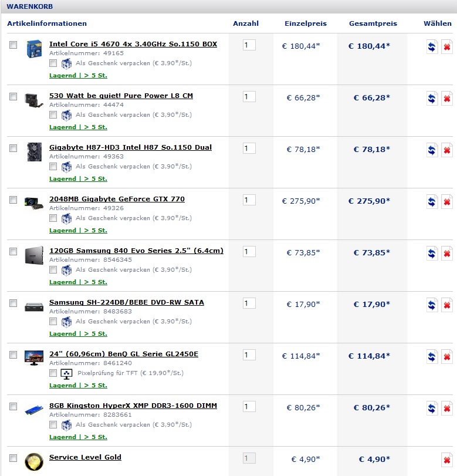
Task: Select the be quiet! Pure Power row checkbox
Action: (13, 96)
